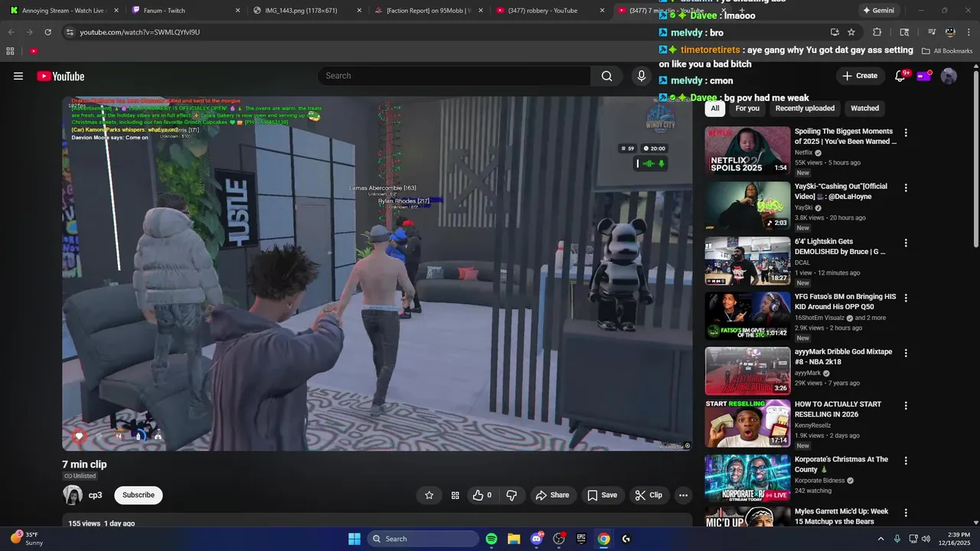
Task: Click the search magnifier button
Action: pyautogui.click(x=606, y=76)
